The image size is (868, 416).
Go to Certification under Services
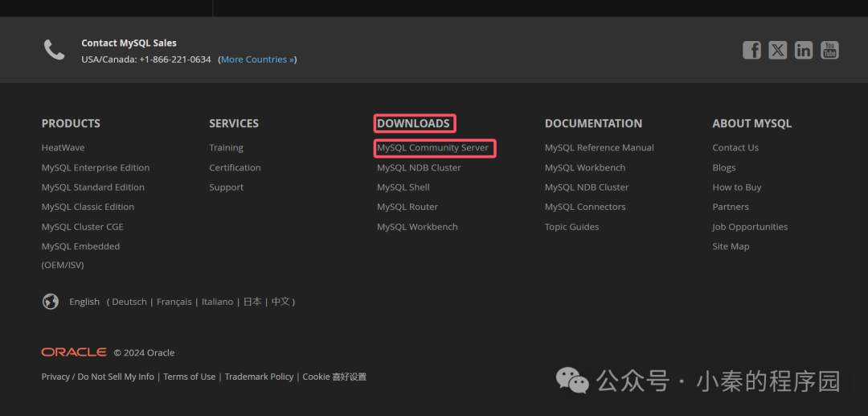[235, 167]
